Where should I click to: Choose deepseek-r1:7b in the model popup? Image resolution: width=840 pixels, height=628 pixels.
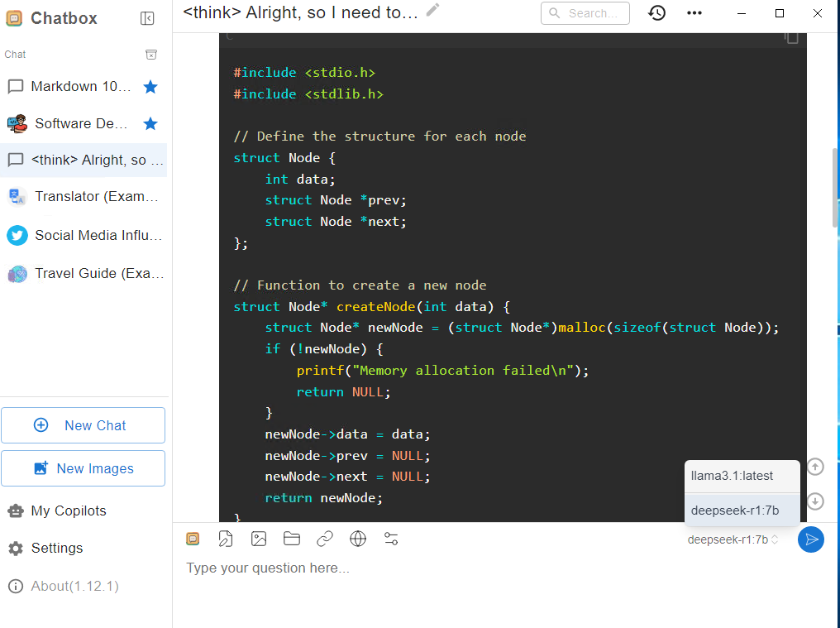[742, 510]
